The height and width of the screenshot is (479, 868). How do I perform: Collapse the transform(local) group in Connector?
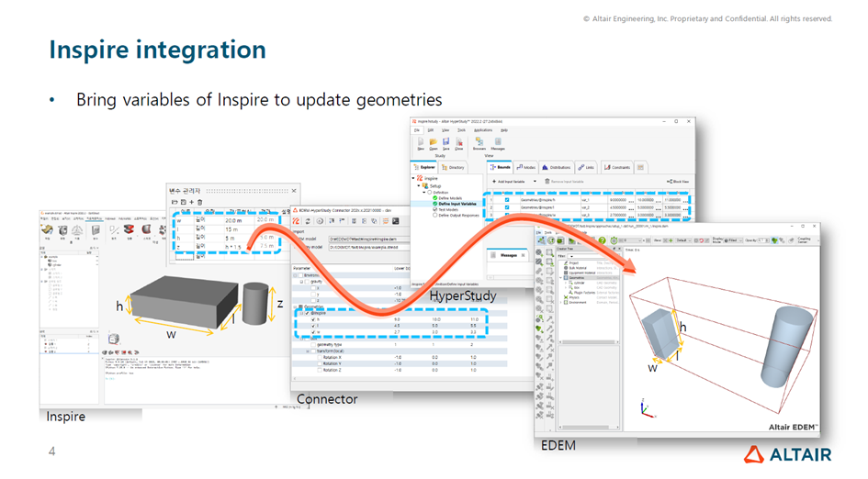308,351
